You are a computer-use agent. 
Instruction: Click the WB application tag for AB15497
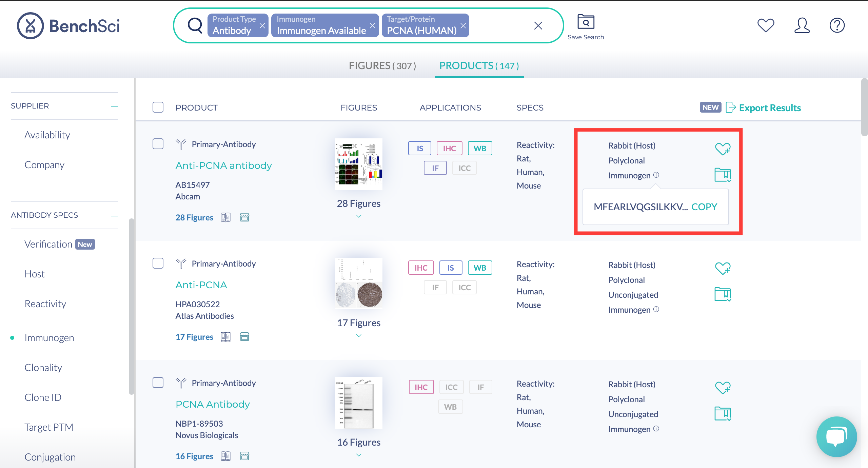(x=480, y=148)
